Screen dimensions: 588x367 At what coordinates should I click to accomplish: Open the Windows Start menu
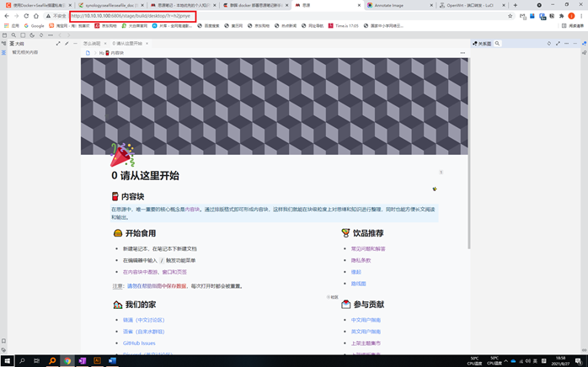point(7,360)
